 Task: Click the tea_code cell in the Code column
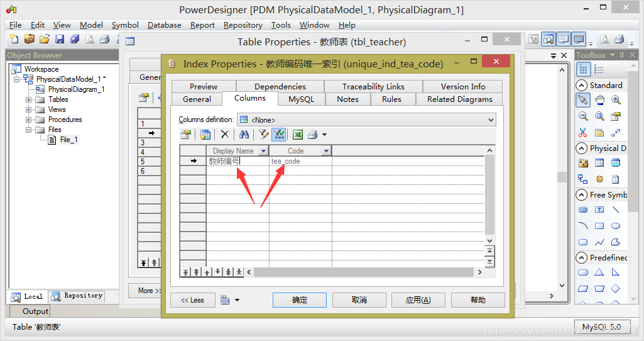(x=301, y=161)
